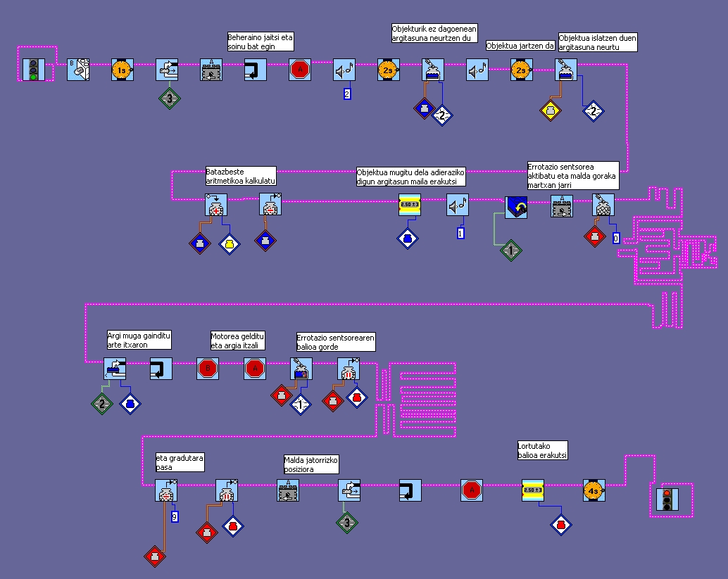Click the add-to-container block under 'Batazbeste aritmetikoa'
The height and width of the screenshot is (579, 728).
[x=216, y=205]
